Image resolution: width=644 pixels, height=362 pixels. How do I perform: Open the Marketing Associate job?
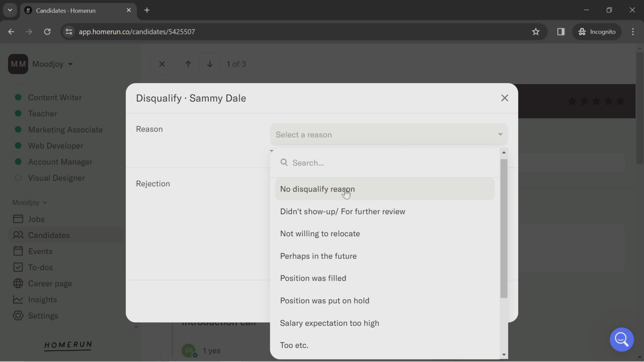click(x=65, y=130)
